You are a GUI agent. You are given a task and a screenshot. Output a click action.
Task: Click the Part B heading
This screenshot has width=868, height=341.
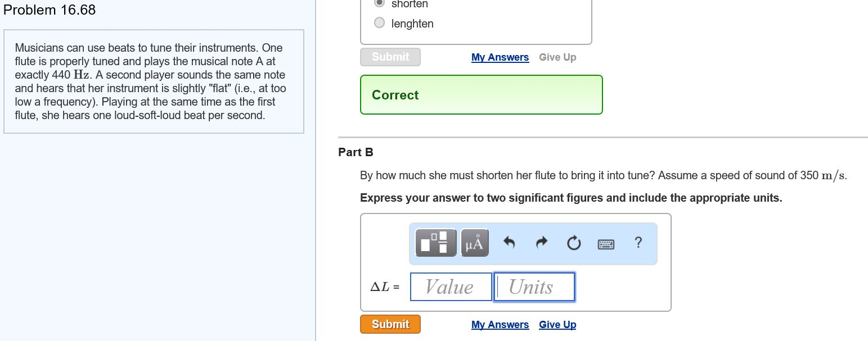point(356,152)
